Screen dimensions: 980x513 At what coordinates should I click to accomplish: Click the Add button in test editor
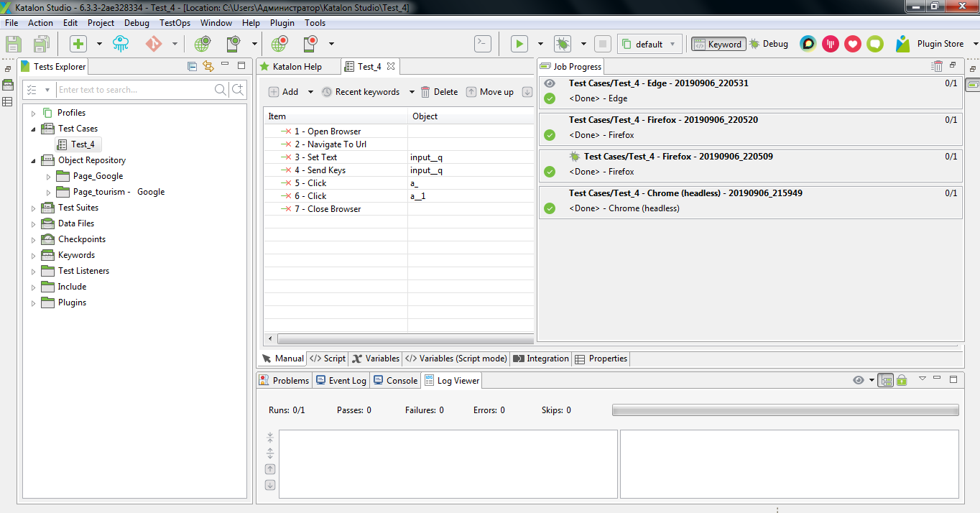283,92
